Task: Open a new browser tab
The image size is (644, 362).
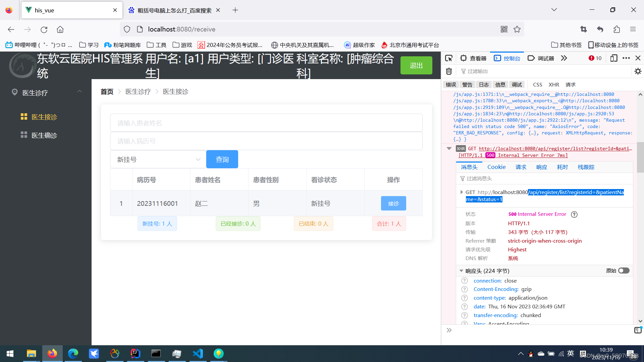Action: pos(235,10)
